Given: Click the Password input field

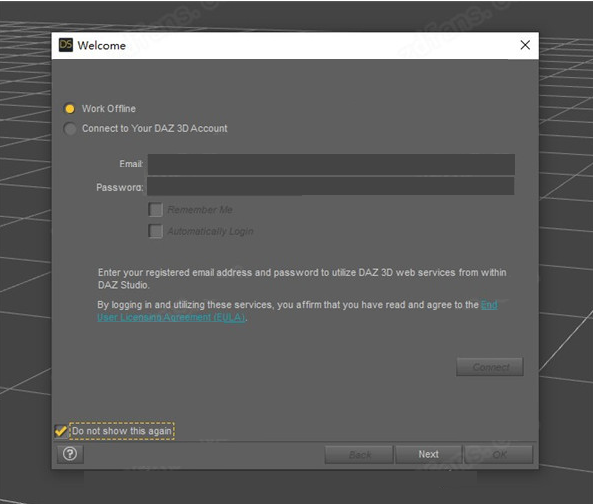Looking at the screenshot, I should (x=331, y=186).
